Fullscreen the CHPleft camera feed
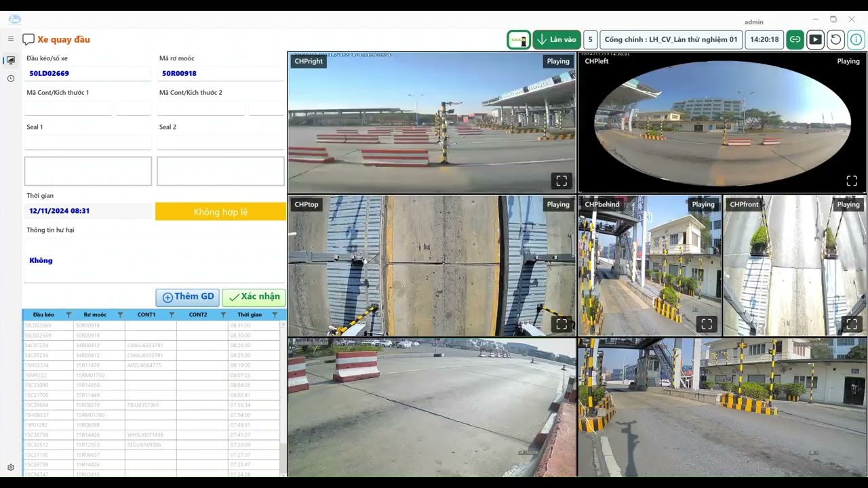 click(x=852, y=181)
